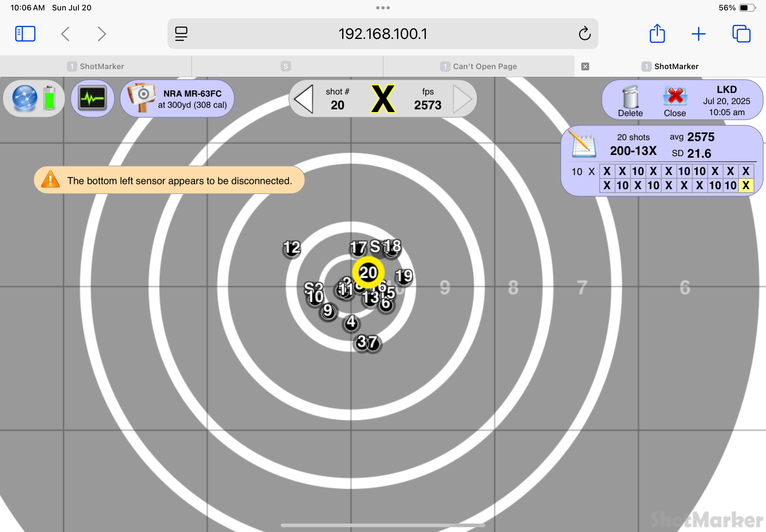
Task: Click the fps 2573 velocity value
Action: click(x=427, y=99)
